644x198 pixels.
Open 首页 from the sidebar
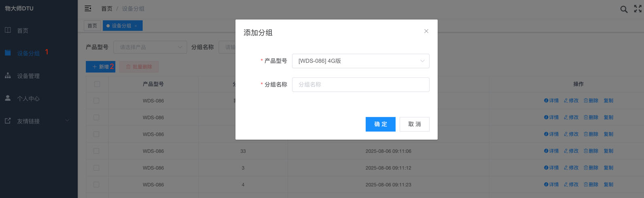[23, 31]
